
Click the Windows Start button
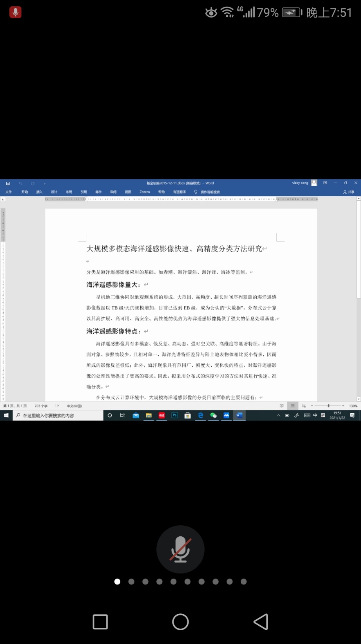coord(6,415)
